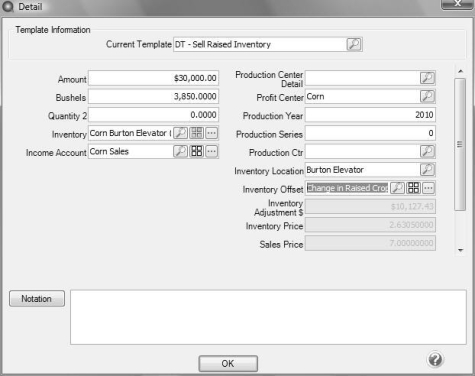Click the Production Year field
Viewport: 475px width, 376px height.
[x=370, y=115]
